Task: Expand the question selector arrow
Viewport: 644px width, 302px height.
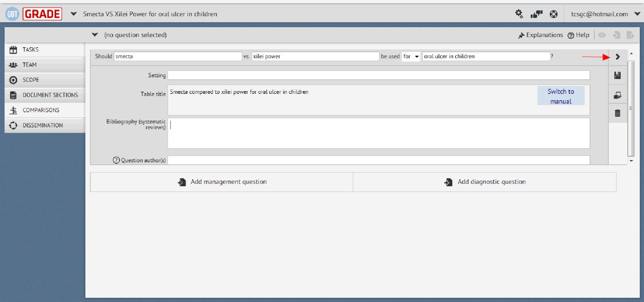Action: pos(95,35)
